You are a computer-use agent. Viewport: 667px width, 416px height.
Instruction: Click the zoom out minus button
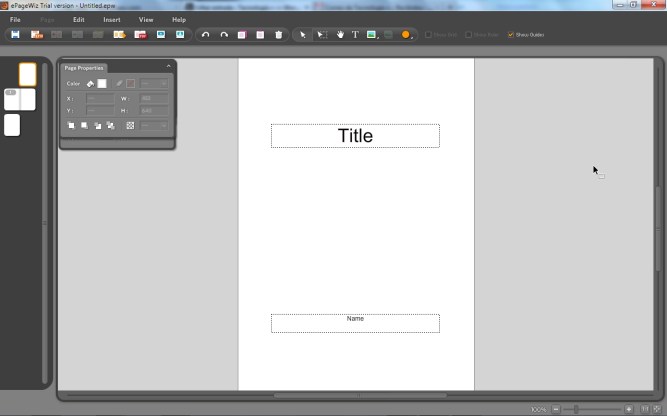pos(556,409)
